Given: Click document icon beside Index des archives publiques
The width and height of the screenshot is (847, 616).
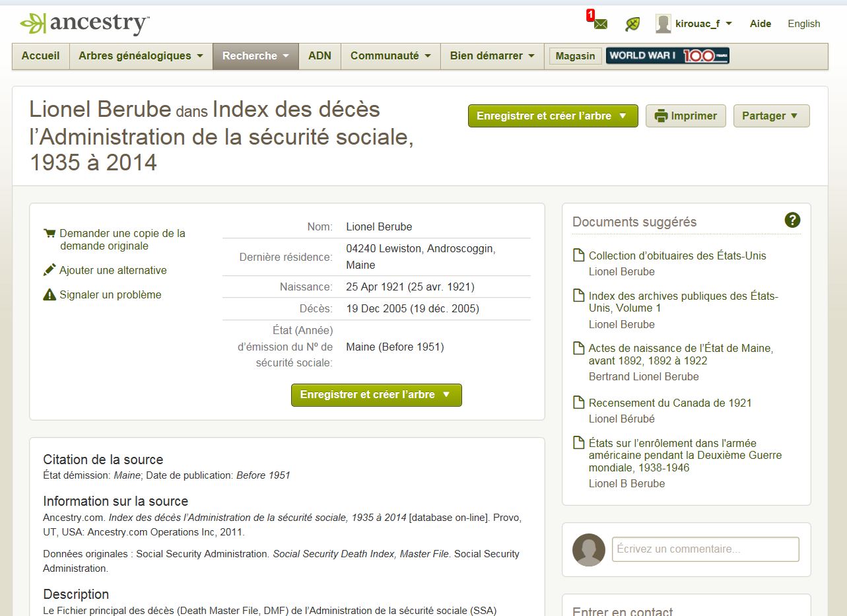Looking at the screenshot, I should [x=578, y=296].
